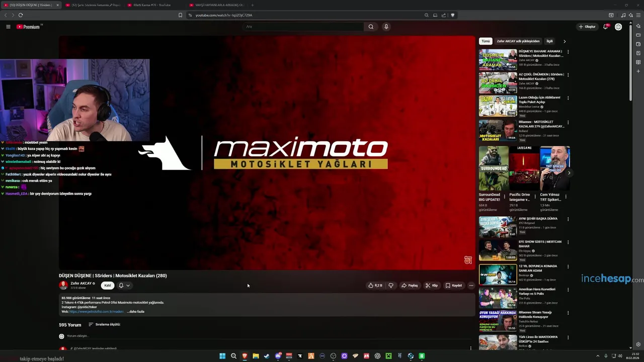
Task: Click the Oluştur create button
Action: point(587,27)
